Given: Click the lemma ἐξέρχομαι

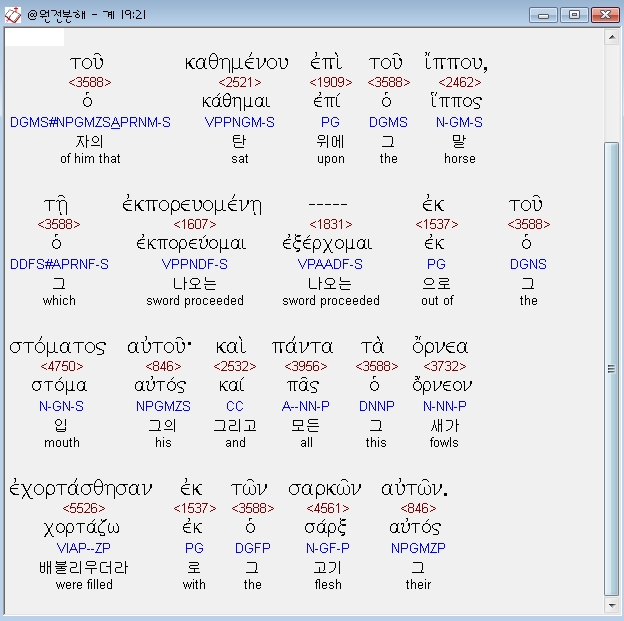Looking at the screenshot, I should (327, 244).
